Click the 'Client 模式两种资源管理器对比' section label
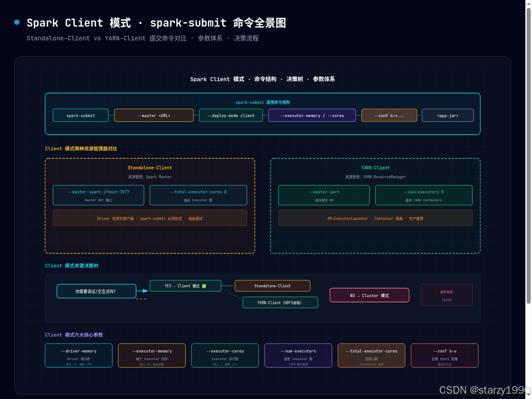The width and height of the screenshot is (532, 399). click(81, 149)
